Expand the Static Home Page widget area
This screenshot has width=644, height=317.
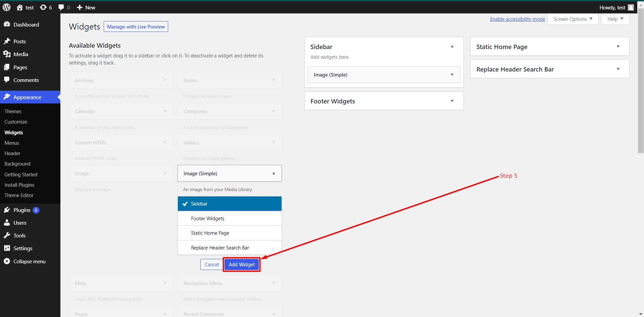tap(550, 47)
